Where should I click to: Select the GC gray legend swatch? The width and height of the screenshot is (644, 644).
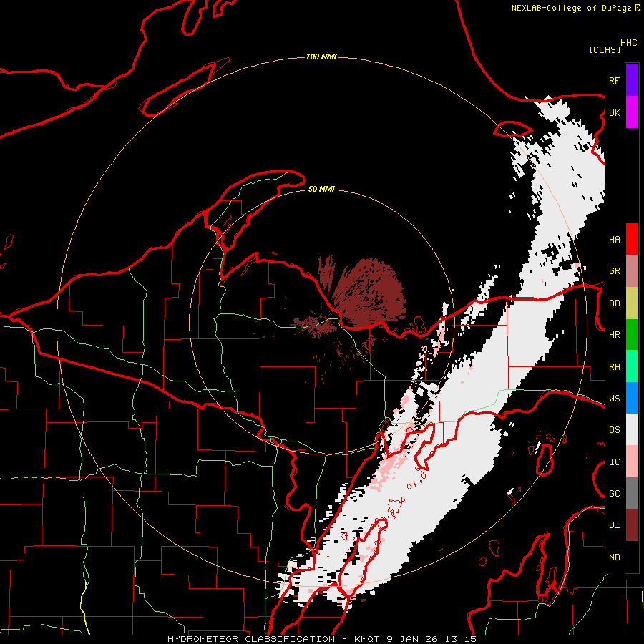(x=632, y=493)
